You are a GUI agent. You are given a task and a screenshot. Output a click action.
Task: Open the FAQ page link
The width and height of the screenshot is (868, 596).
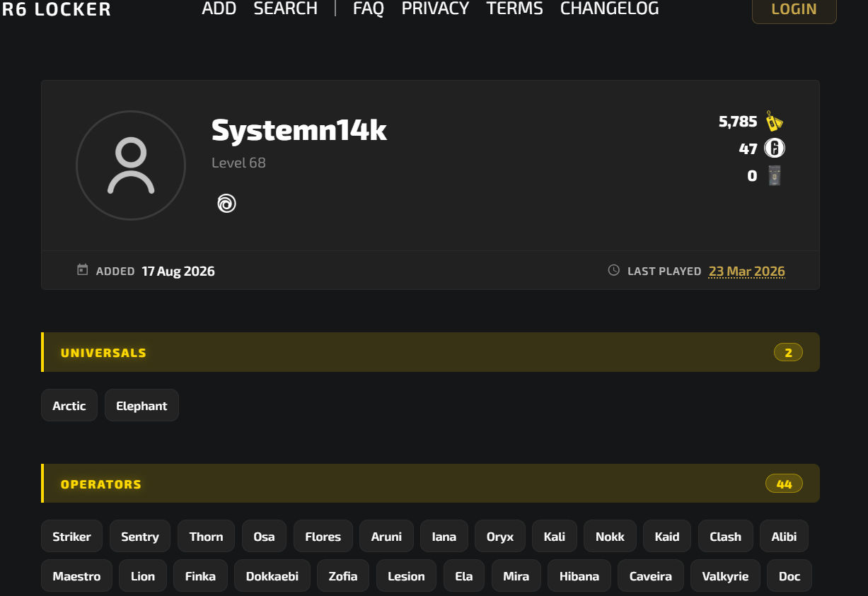369,8
